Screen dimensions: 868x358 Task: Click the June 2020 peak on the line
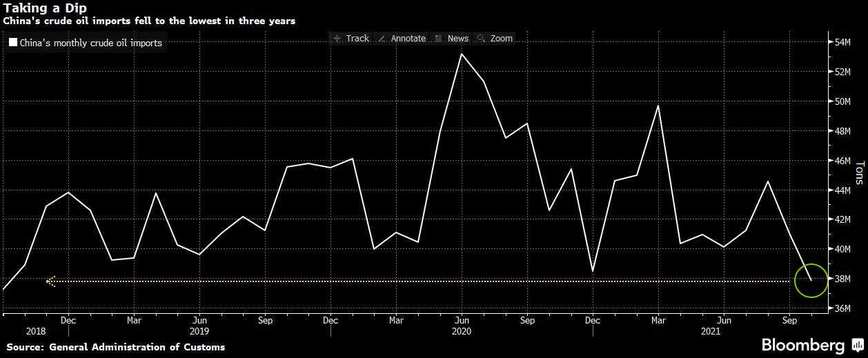[462, 54]
